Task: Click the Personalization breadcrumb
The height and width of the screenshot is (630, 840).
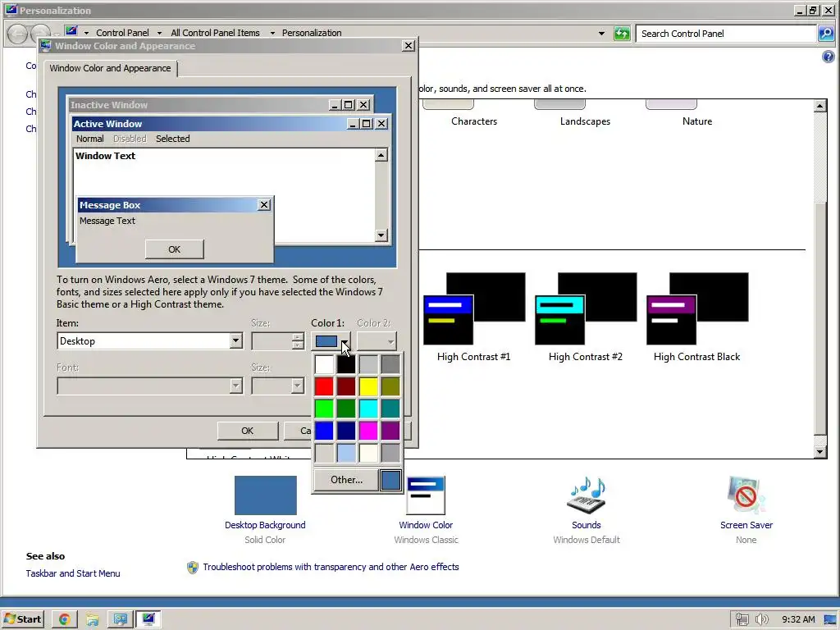Action: coord(312,33)
